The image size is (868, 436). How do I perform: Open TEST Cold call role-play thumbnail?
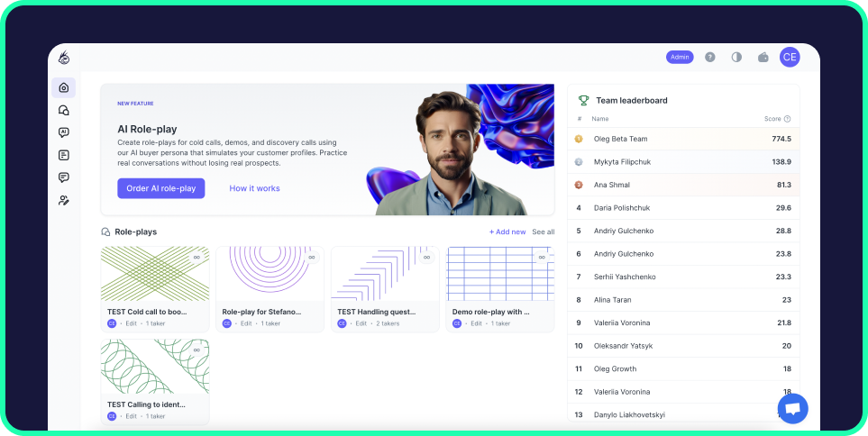pos(155,273)
